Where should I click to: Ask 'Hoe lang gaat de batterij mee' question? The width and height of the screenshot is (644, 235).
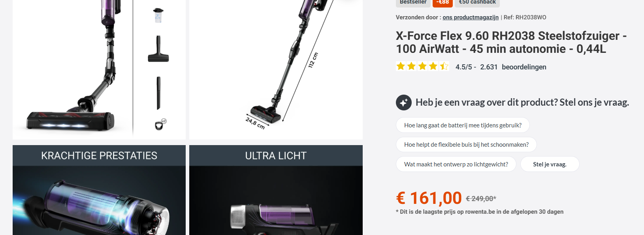(x=463, y=125)
